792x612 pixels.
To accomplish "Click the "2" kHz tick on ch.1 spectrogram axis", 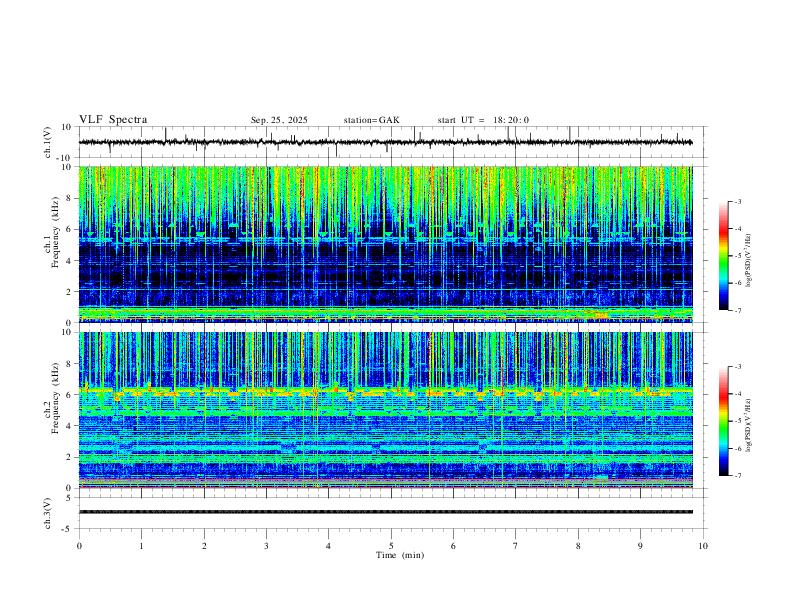I will click(x=71, y=292).
